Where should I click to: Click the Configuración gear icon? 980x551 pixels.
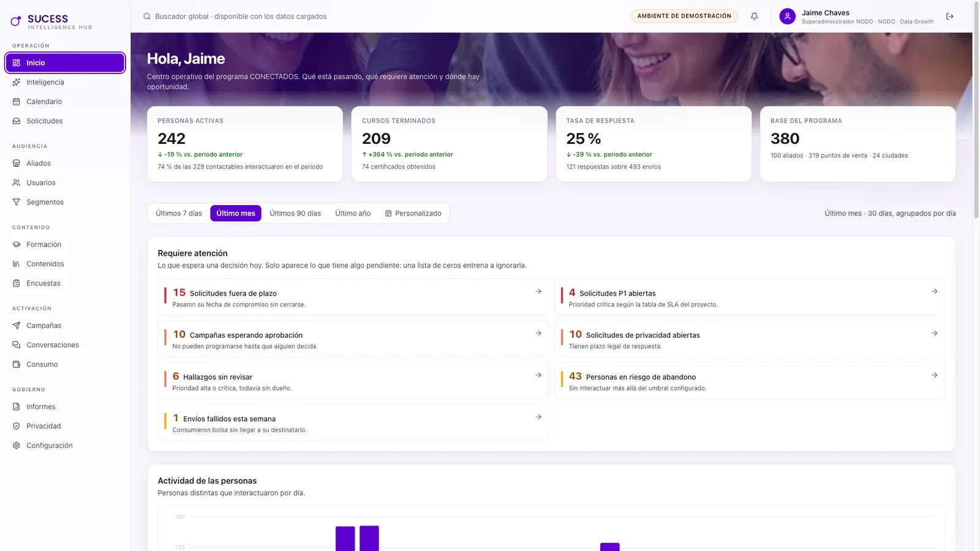(17, 446)
